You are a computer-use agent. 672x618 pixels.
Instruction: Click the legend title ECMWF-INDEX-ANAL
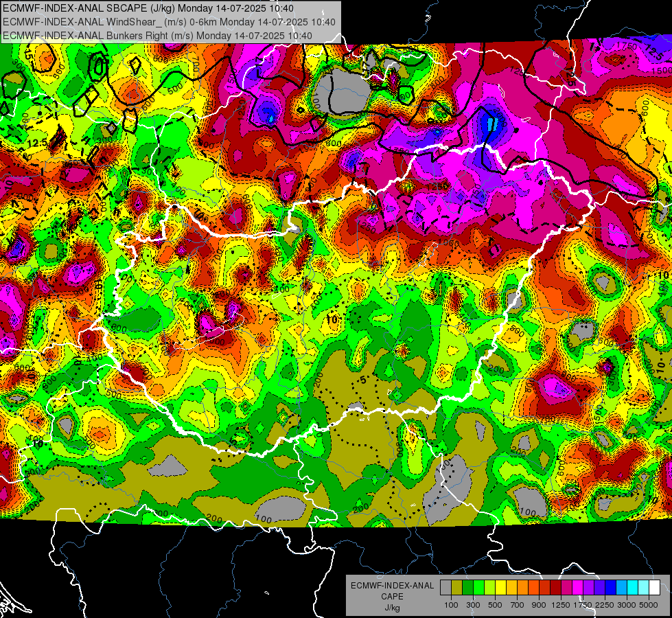click(x=392, y=586)
